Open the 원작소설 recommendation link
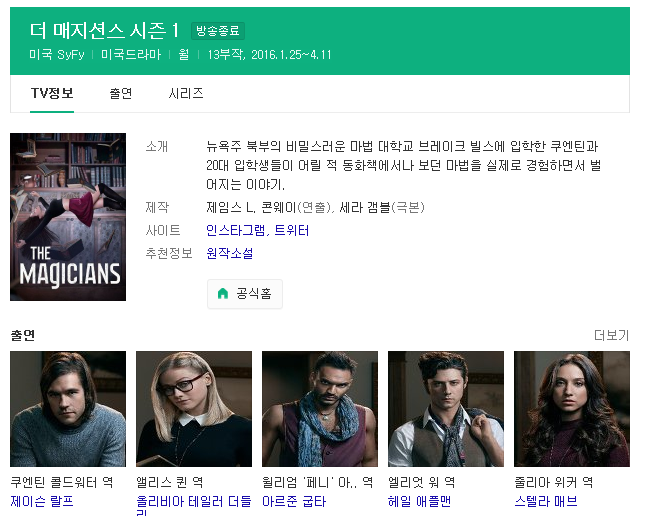 point(230,253)
